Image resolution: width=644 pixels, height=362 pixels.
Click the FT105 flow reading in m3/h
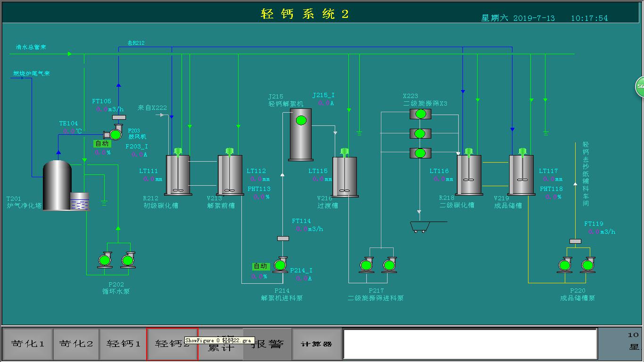pos(110,109)
